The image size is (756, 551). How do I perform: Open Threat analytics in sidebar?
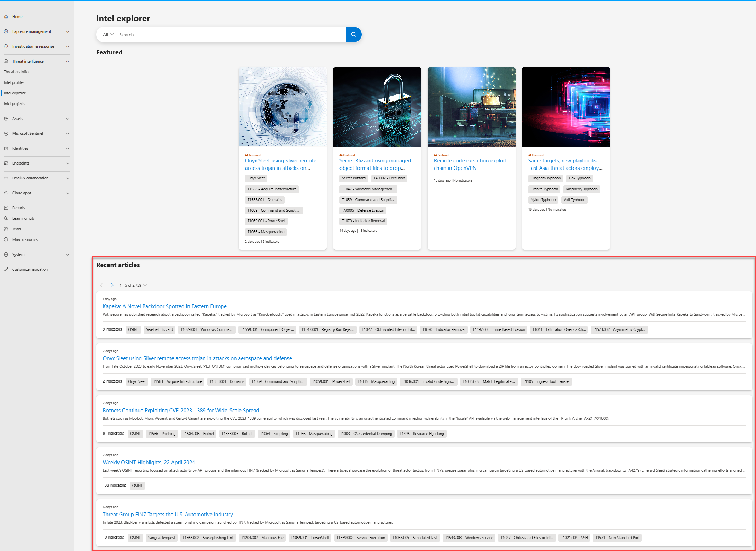click(17, 72)
